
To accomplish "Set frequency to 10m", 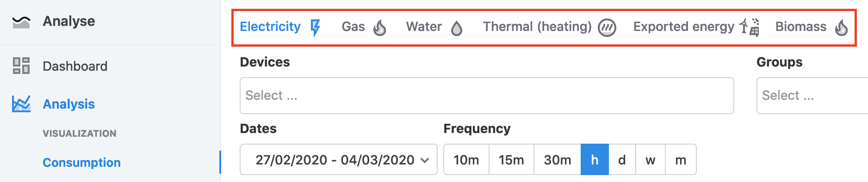I will [x=466, y=160].
